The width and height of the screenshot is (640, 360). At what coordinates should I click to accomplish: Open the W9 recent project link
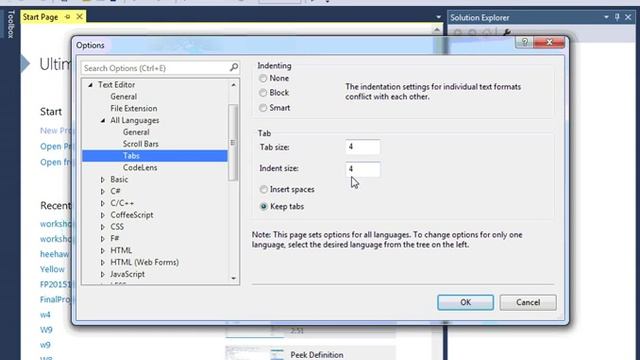[x=46, y=330]
